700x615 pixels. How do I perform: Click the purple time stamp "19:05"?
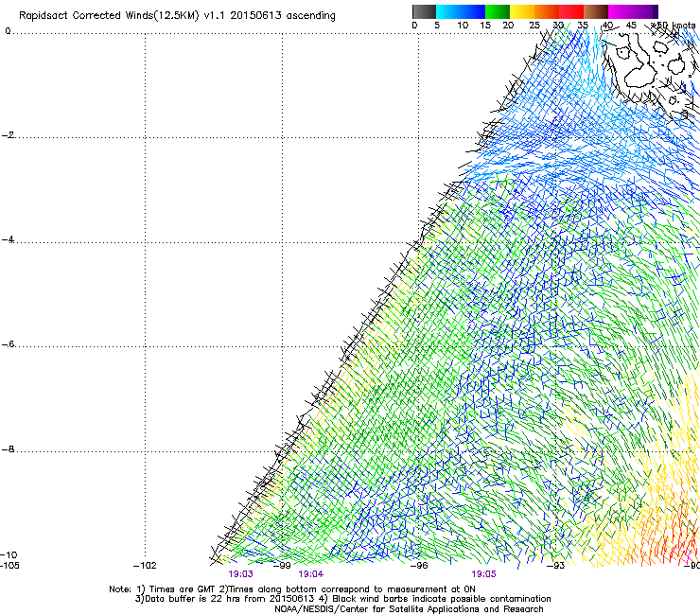(x=483, y=574)
